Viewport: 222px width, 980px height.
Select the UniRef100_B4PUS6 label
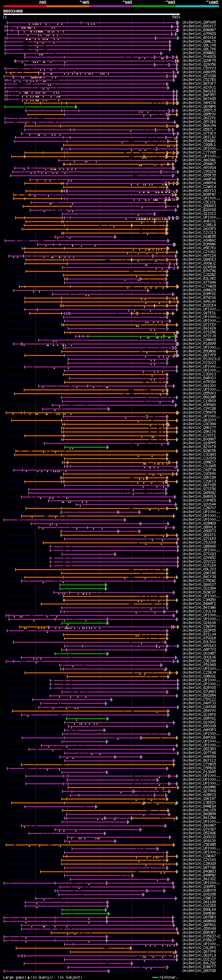click(x=199, y=738)
